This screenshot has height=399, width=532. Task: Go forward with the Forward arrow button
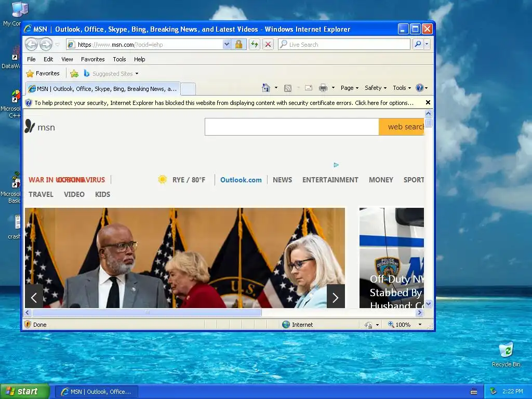46,45
